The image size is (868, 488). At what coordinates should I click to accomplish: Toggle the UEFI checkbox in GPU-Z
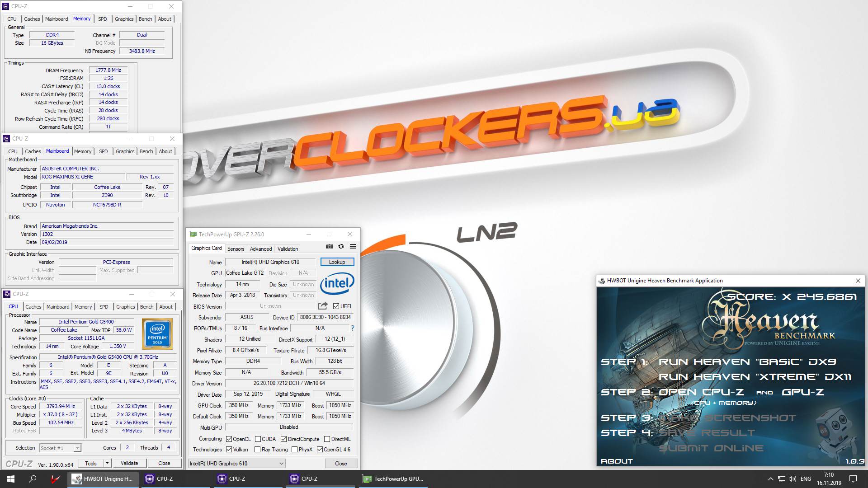tap(336, 306)
